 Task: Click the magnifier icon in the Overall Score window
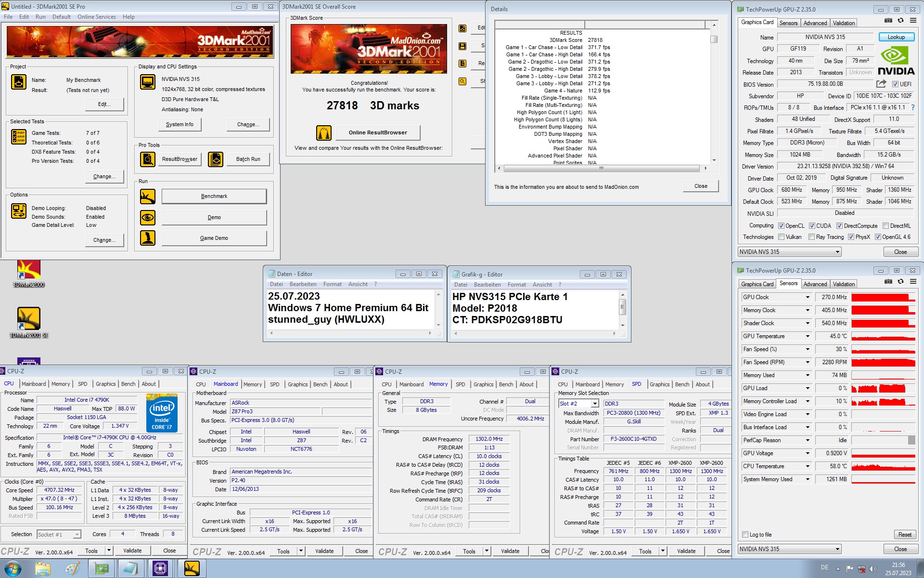pyautogui.click(x=462, y=81)
